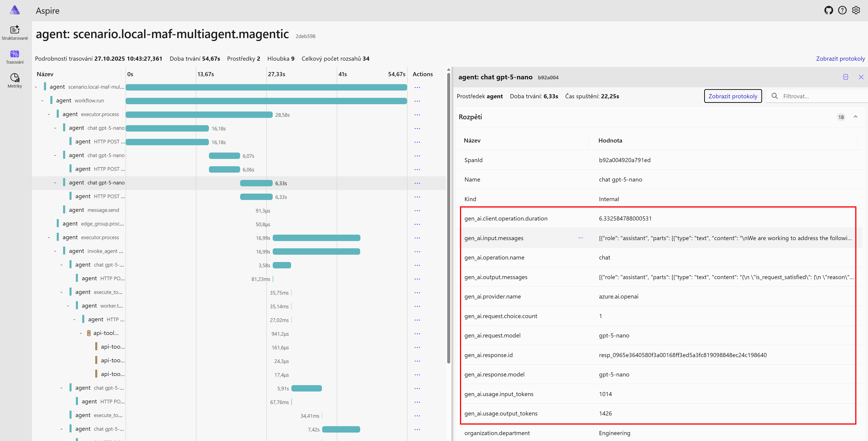
Task: Open the settings gear icon
Action: click(856, 10)
